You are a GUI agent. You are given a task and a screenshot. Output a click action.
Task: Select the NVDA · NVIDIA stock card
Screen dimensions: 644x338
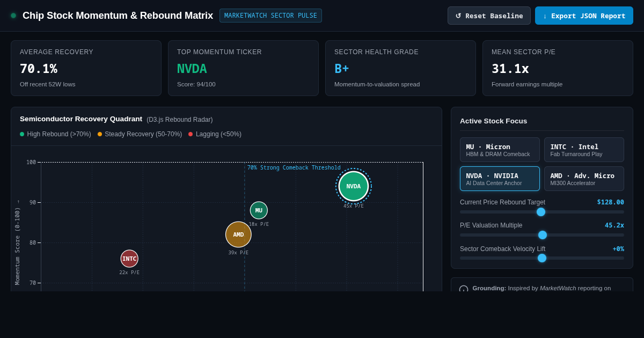click(x=500, y=179)
